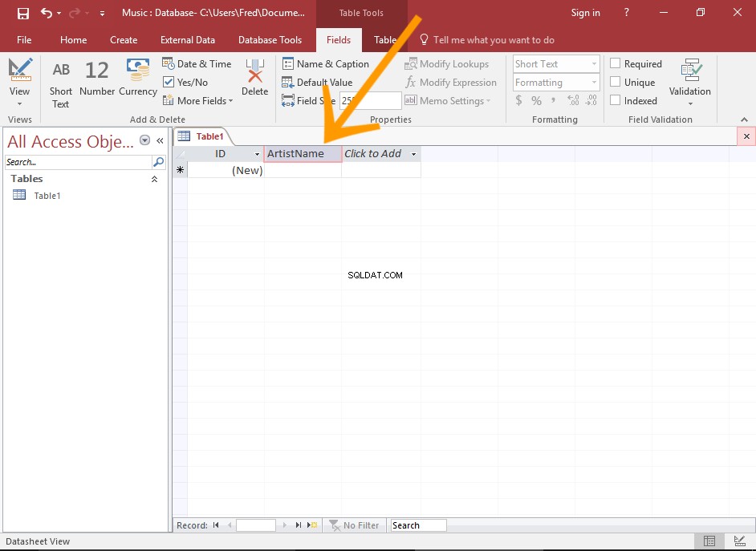Enable the Unique checkbox
The width and height of the screenshot is (756, 551).
tap(616, 82)
